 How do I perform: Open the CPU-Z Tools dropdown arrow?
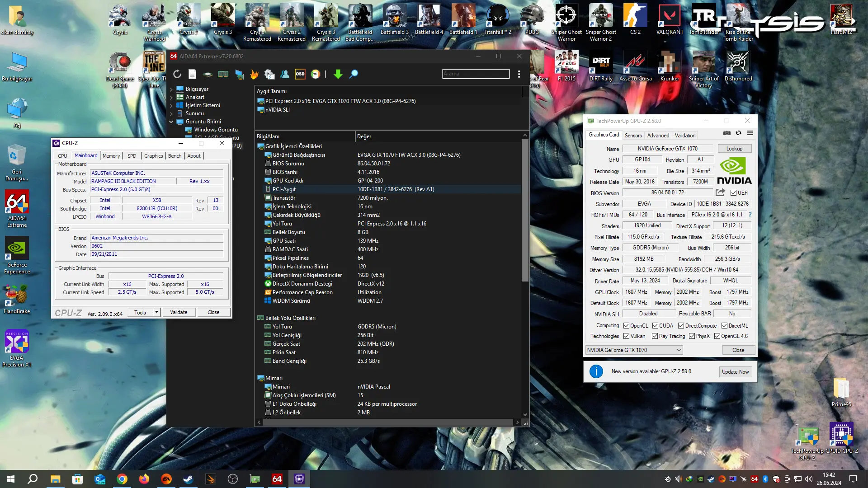point(156,312)
